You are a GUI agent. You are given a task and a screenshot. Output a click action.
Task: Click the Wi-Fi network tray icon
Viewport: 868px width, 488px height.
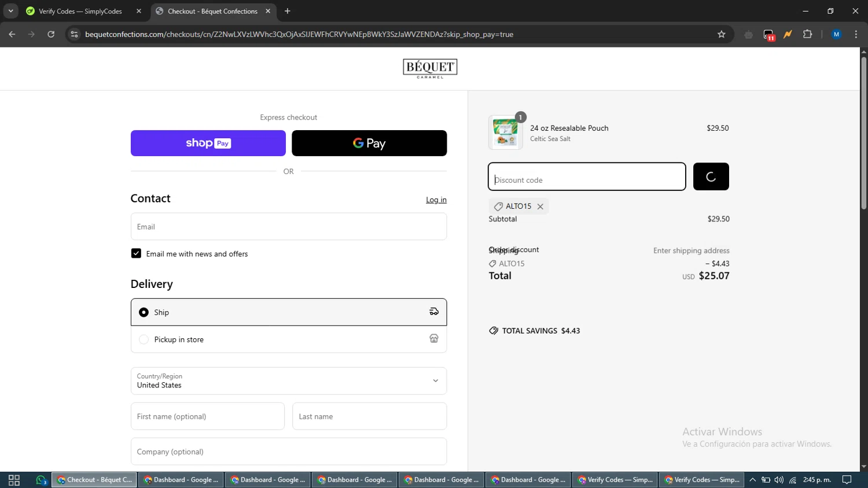pos(793,480)
